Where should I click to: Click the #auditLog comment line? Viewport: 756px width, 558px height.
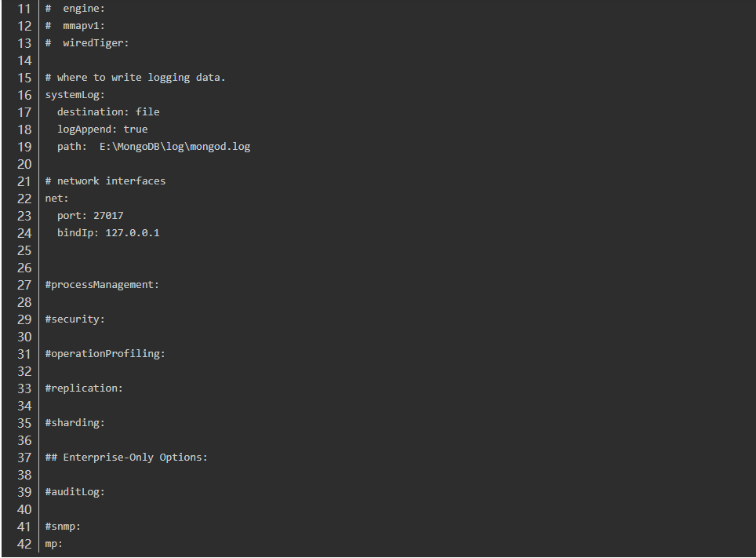click(75, 492)
